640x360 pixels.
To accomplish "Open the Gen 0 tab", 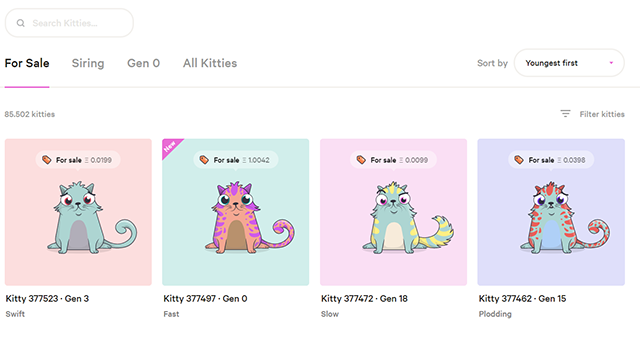I will pyautogui.click(x=144, y=63).
